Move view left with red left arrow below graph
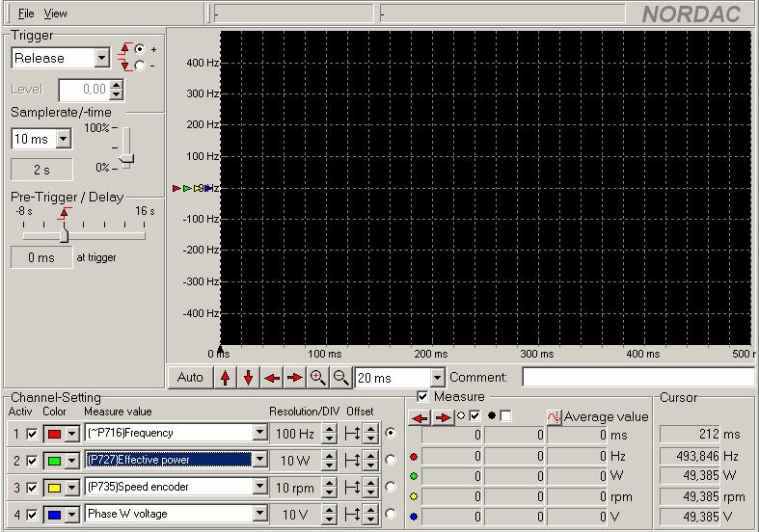Image resolution: width=759 pixels, height=532 pixels. (x=272, y=377)
